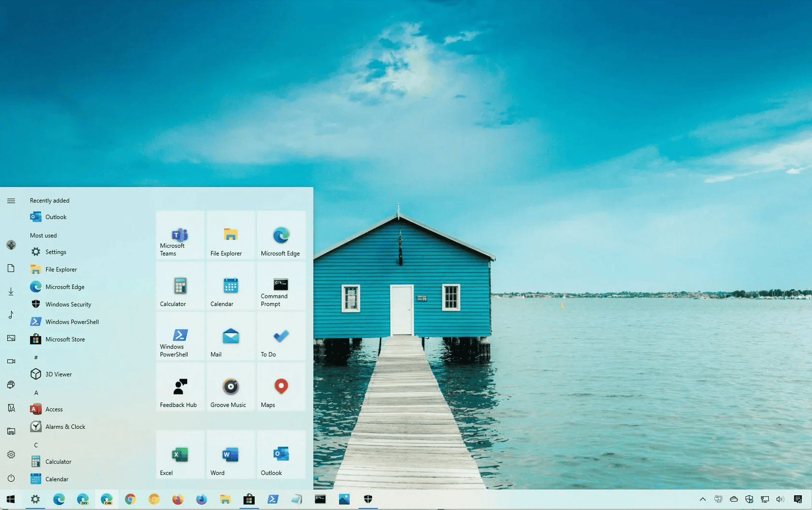This screenshot has width=812, height=510.
Task: Open the Groove Music tile
Action: pyautogui.click(x=230, y=388)
